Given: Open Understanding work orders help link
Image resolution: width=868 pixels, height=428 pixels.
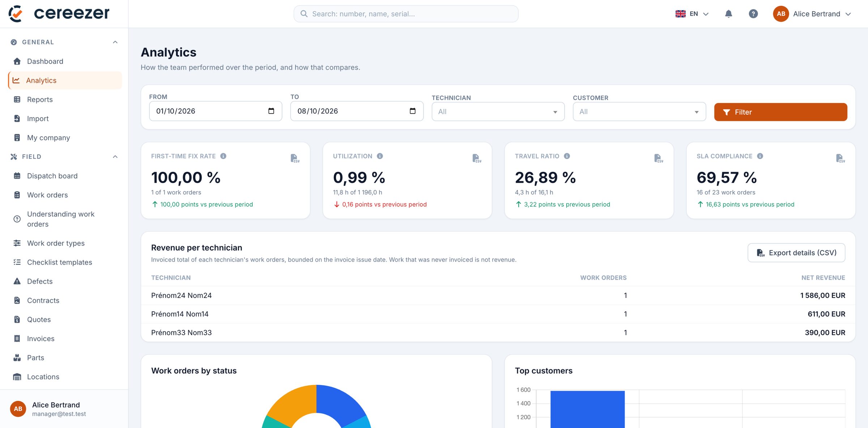Looking at the screenshot, I should (65, 219).
